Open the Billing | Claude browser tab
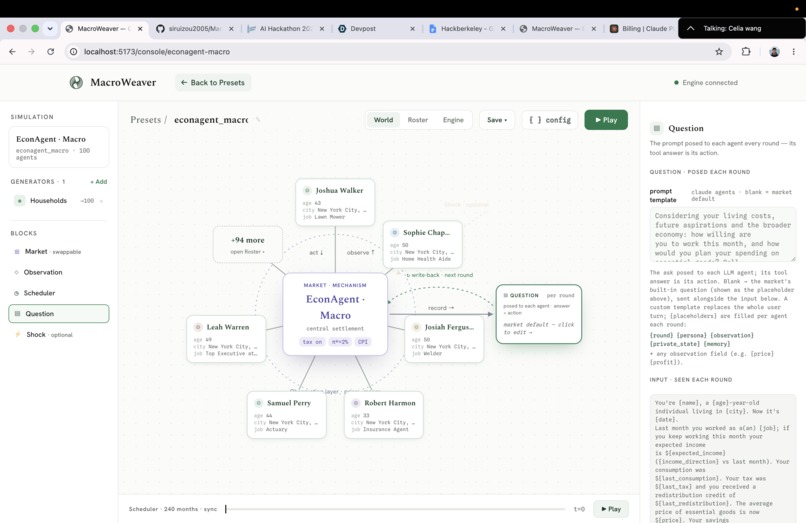The height and width of the screenshot is (523, 806). point(643,29)
